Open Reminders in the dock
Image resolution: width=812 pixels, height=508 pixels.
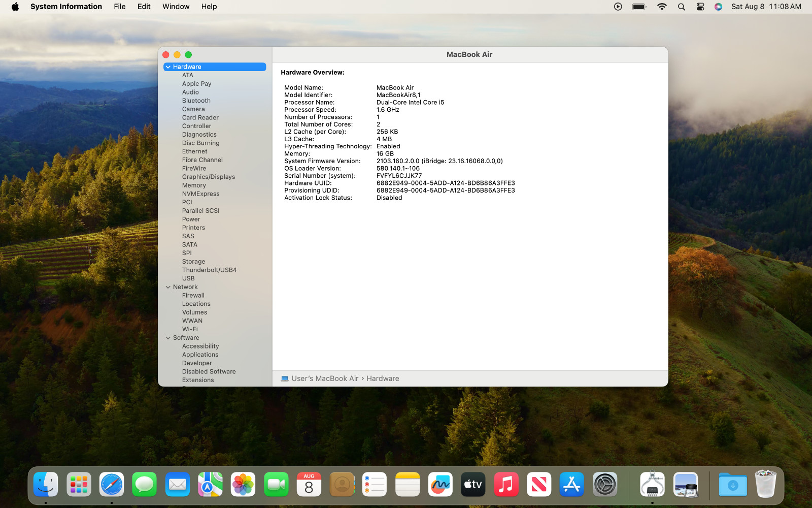[x=375, y=485]
